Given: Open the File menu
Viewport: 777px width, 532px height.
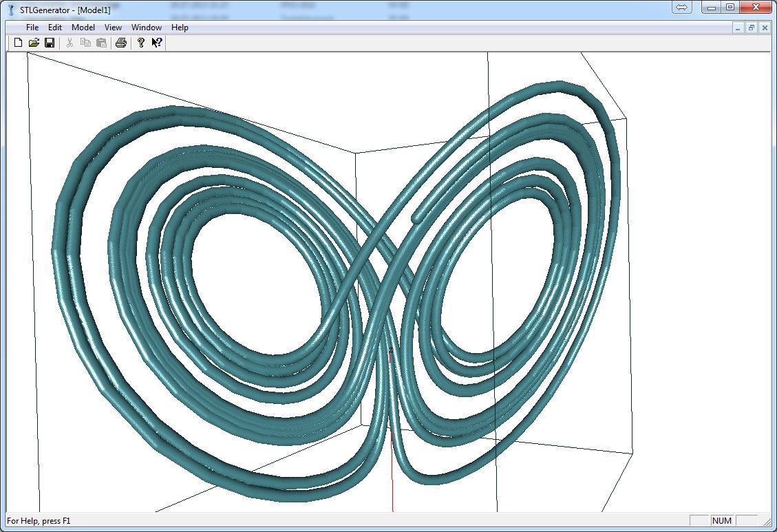Looking at the screenshot, I should [32, 28].
